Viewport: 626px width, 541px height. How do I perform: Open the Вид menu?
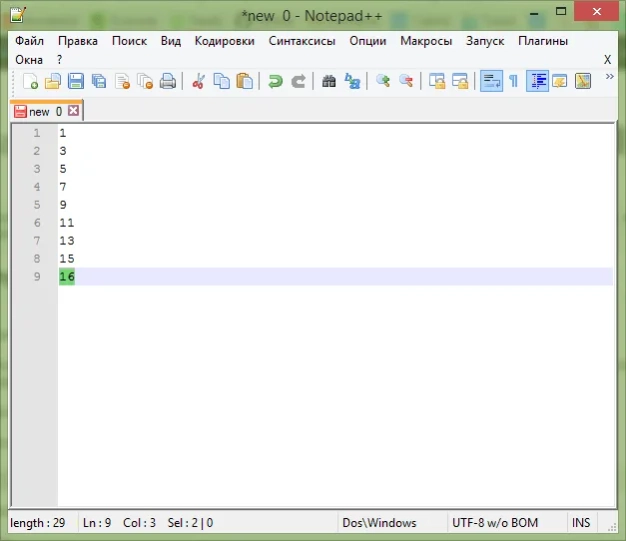[x=171, y=41]
